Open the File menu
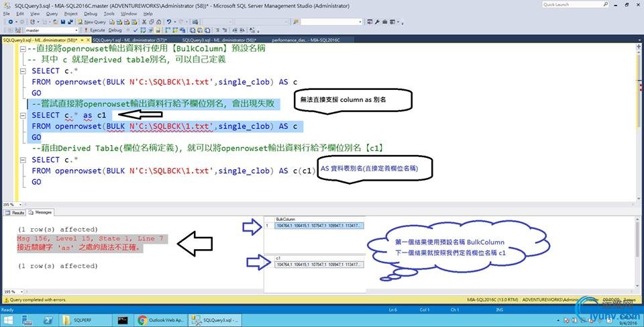Image resolution: width=644 pixels, height=327 pixels. click(6, 13)
